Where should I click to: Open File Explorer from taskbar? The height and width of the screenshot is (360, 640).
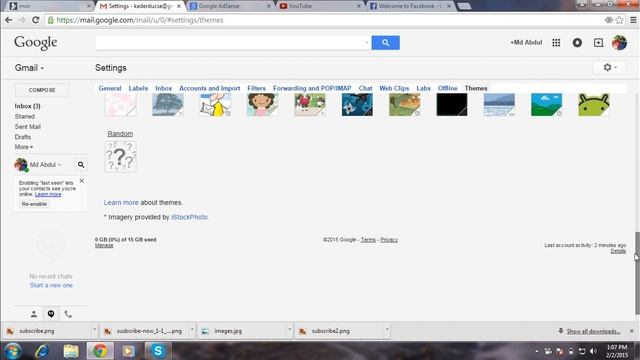point(71,351)
